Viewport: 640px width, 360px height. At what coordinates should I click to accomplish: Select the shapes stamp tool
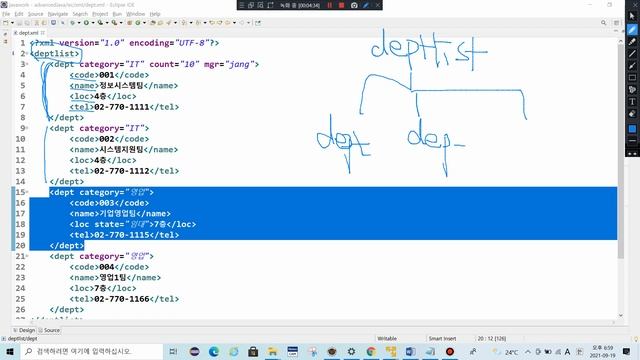point(632,89)
